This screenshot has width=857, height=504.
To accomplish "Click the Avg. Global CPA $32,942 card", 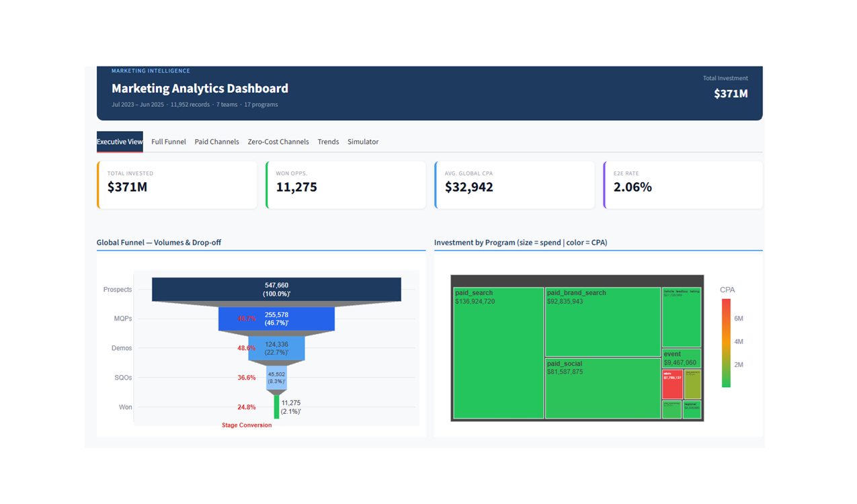I will 514,185.
